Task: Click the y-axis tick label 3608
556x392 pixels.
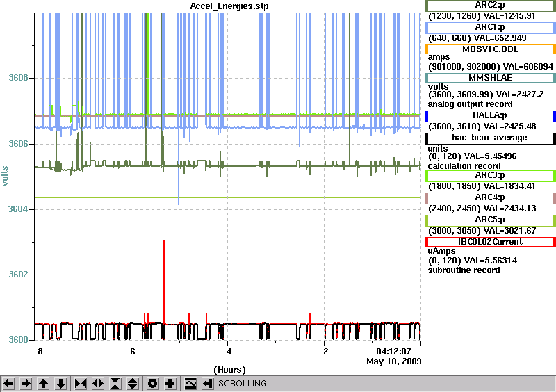Action: pos(18,78)
